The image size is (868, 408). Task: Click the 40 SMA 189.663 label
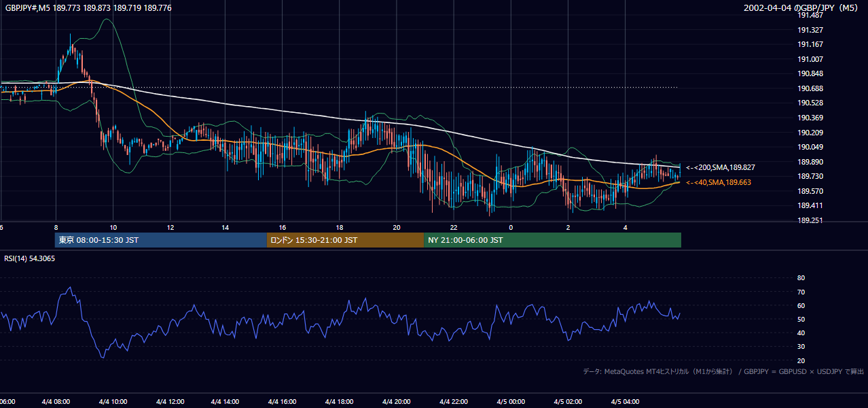click(x=718, y=182)
